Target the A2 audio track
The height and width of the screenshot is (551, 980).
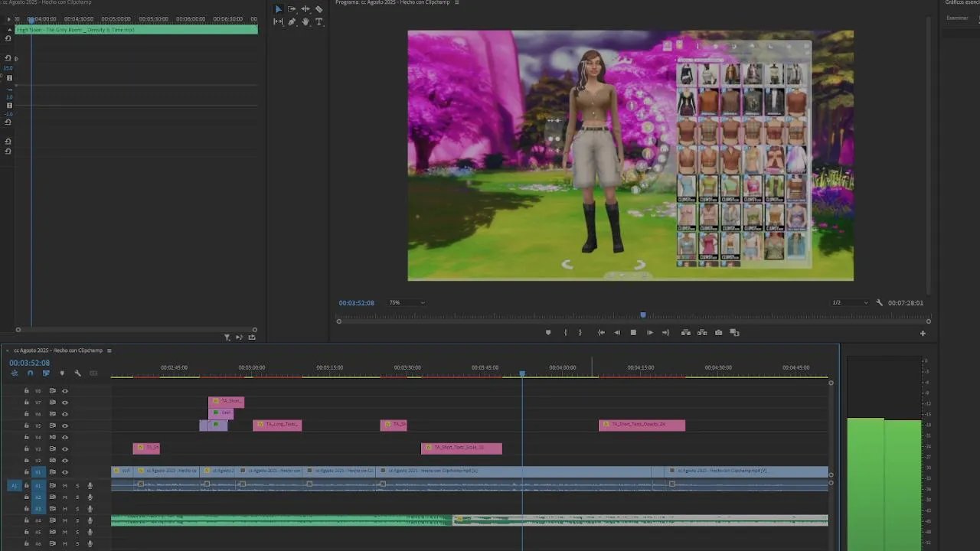point(38,497)
